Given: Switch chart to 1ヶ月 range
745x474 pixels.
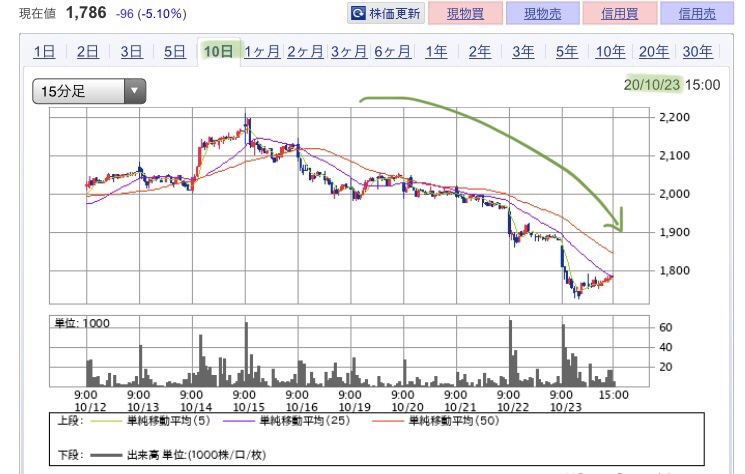Looking at the screenshot, I should point(262,52).
